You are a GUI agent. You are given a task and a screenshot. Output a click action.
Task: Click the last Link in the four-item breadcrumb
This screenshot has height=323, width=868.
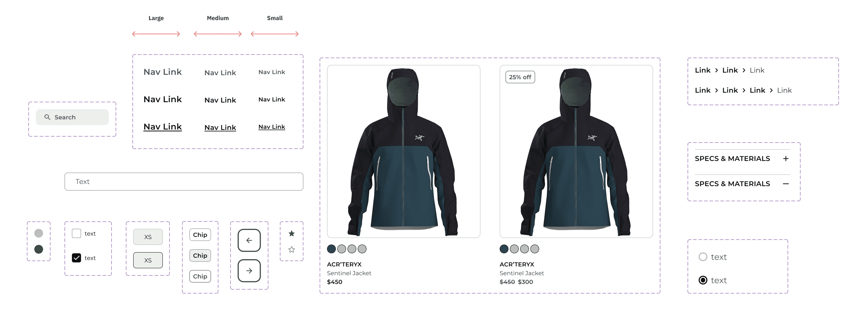click(784, 90)
